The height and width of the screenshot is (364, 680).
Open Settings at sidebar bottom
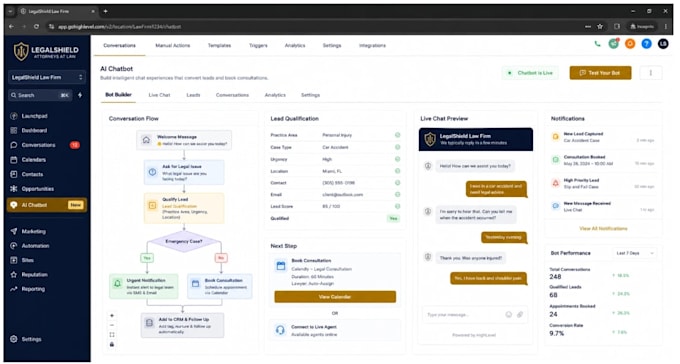(26, 339)
